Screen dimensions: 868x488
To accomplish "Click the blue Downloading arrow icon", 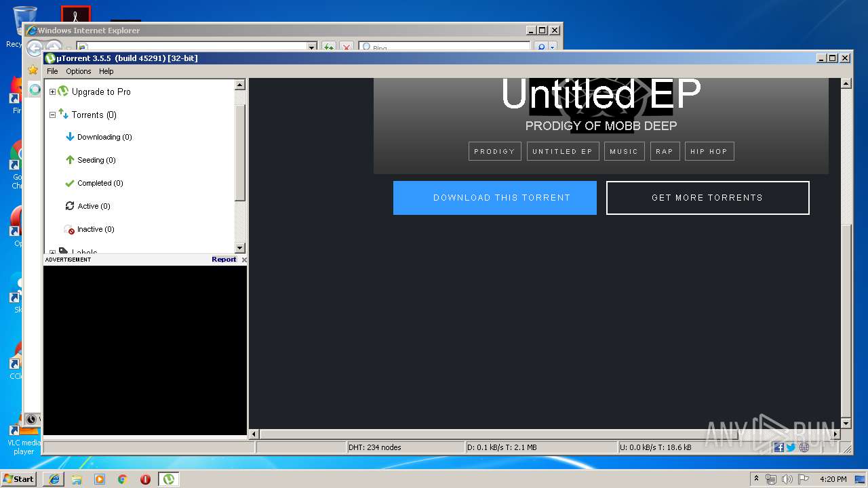I will pyautogui.click(x=69, y=137).
